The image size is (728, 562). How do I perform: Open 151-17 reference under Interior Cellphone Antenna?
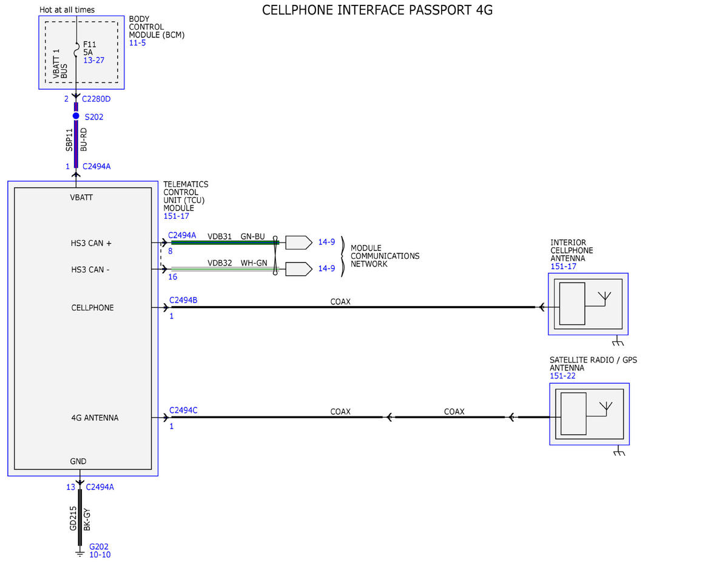click(x=563, y=267)
